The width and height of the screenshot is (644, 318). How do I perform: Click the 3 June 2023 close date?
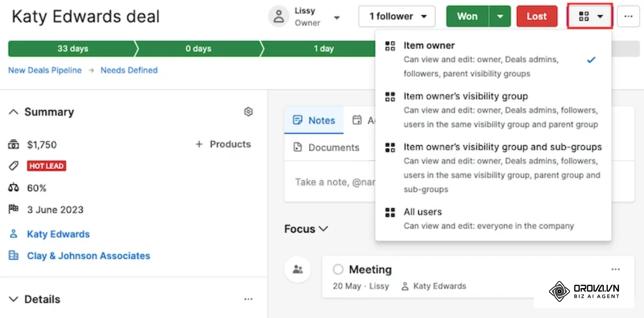[x=55, y=209]
